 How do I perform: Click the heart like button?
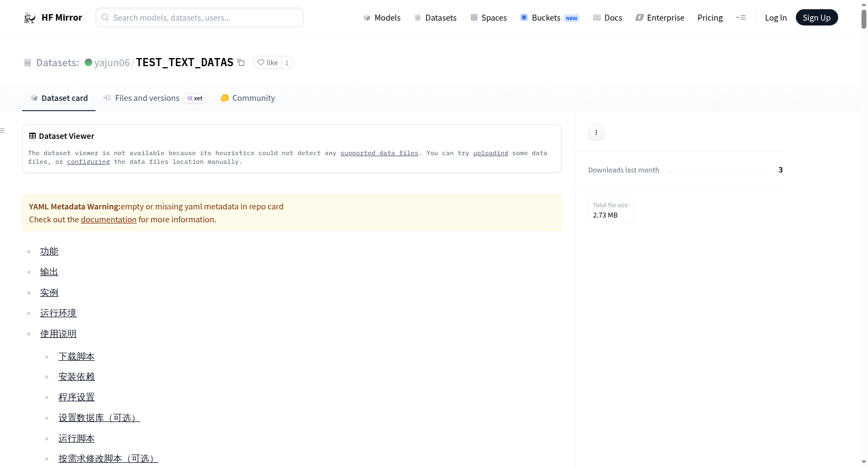(x=267, y=62)
